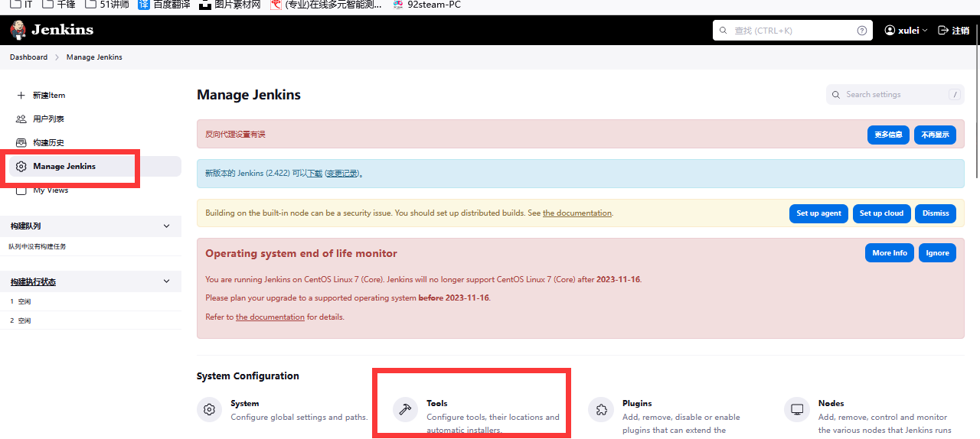Click the 构建队列 panel heading
The height and width of the screenshot is (439, 980).
[25, 226]
